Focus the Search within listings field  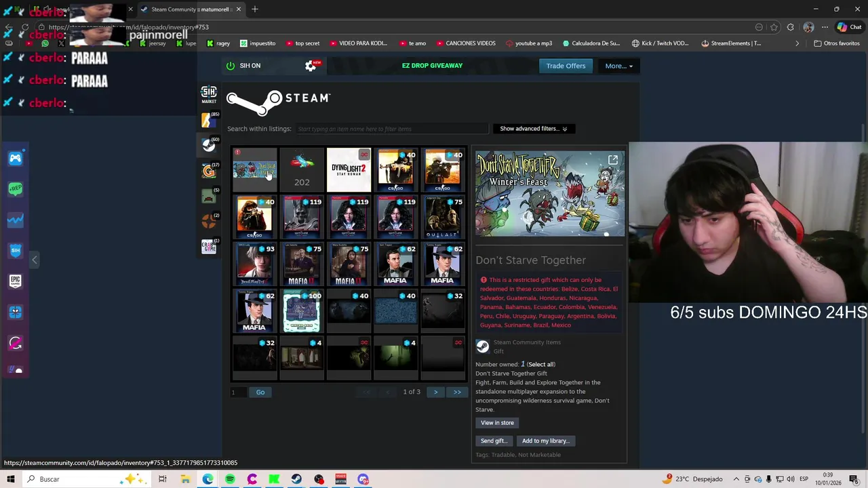coord(392,129)
